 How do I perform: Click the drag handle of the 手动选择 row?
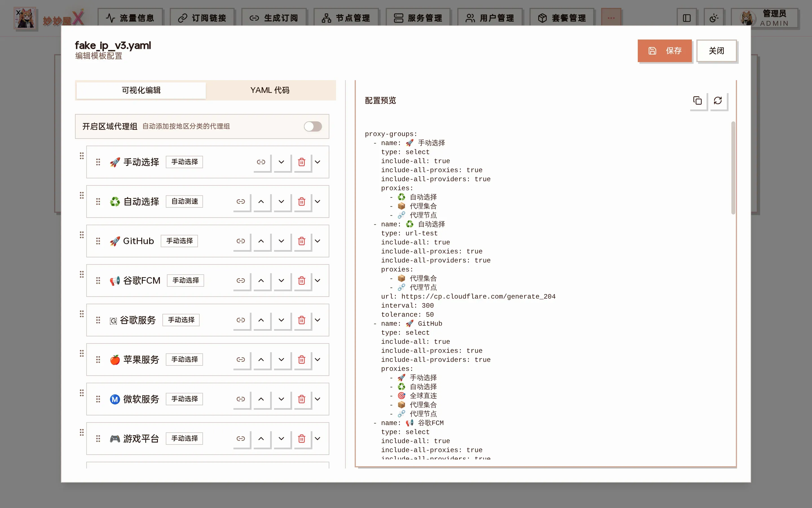[98, 162]
